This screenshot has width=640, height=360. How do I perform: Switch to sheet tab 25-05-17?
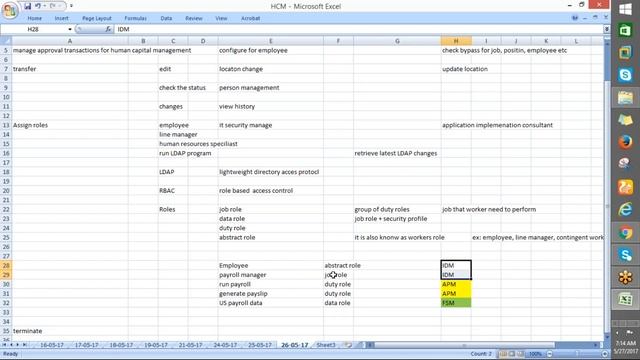coord(260,345)
